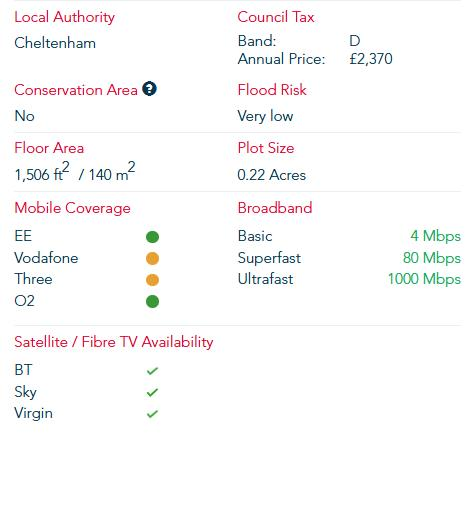Viewport: 473px width, 509px height.
Task: Select the Basic 4 Mbps speed value
Action: click(x=436, y=236)
